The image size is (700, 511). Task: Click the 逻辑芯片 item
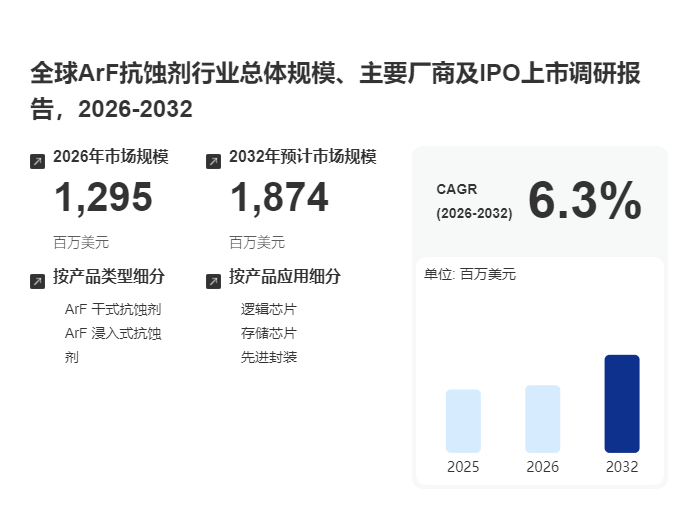(x=269, y=309)
